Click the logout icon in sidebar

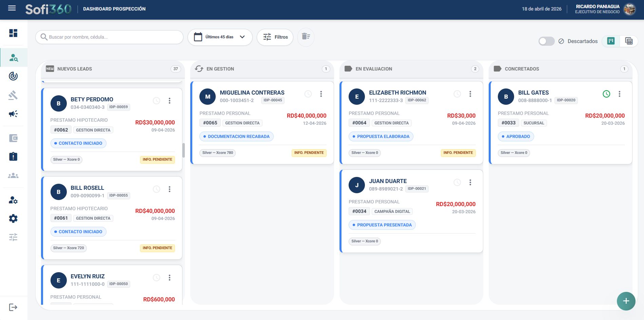[x=13, y=307]
